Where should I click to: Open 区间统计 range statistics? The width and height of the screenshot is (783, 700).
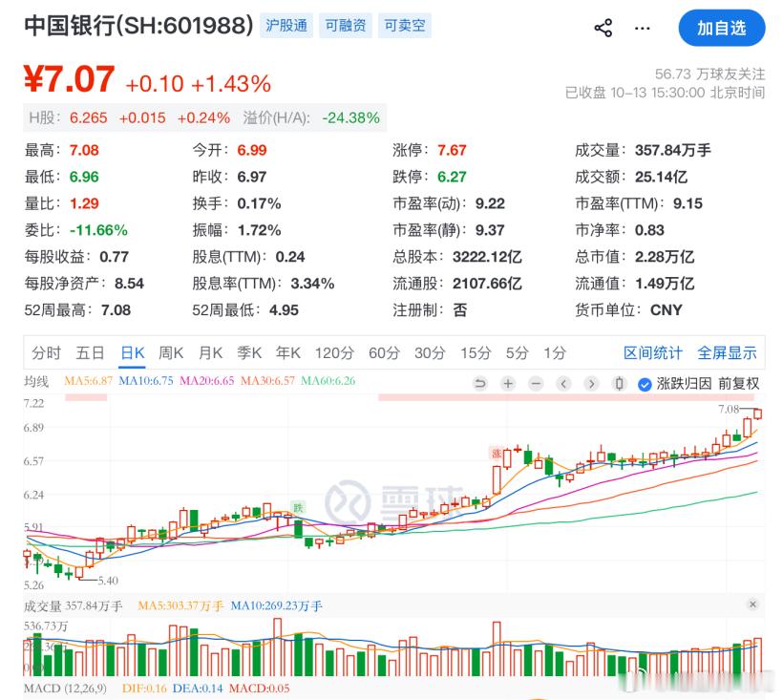coord(653,353)
